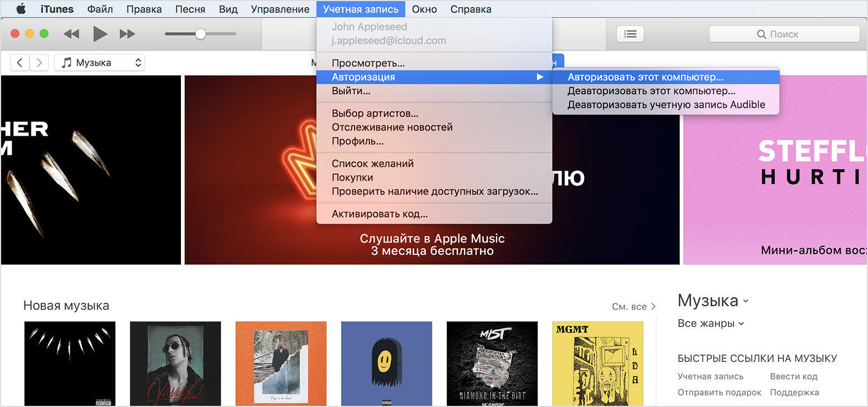
Task: Expand the Музыка category dropdown
Action: (x=713, y=301)
